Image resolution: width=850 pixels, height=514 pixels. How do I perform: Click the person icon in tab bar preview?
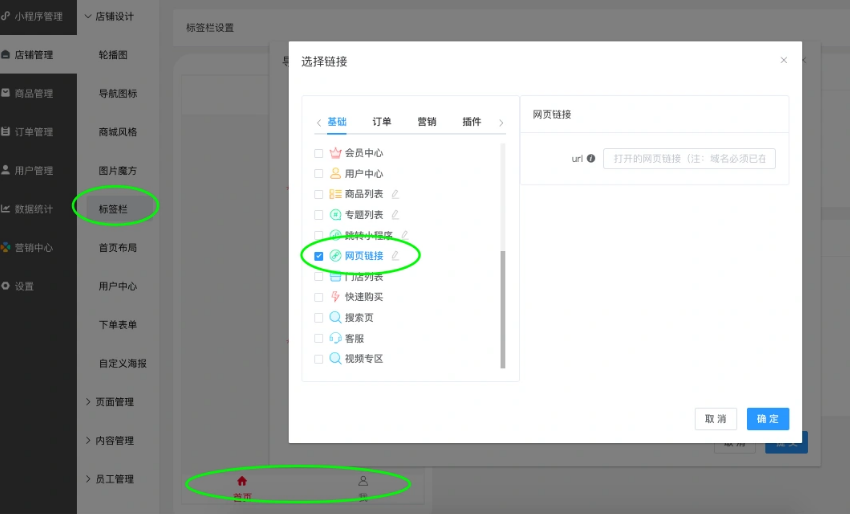click(x=363, y=481)
